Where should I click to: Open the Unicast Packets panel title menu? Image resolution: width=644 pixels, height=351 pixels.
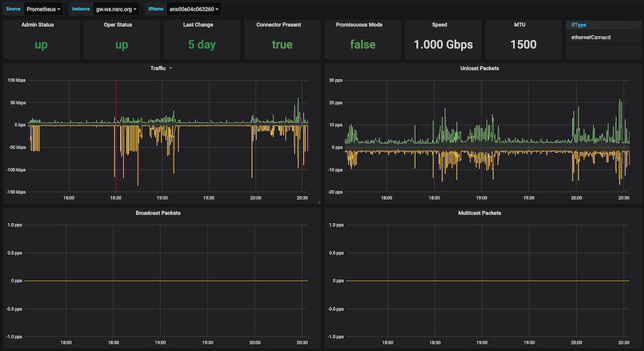480,69
